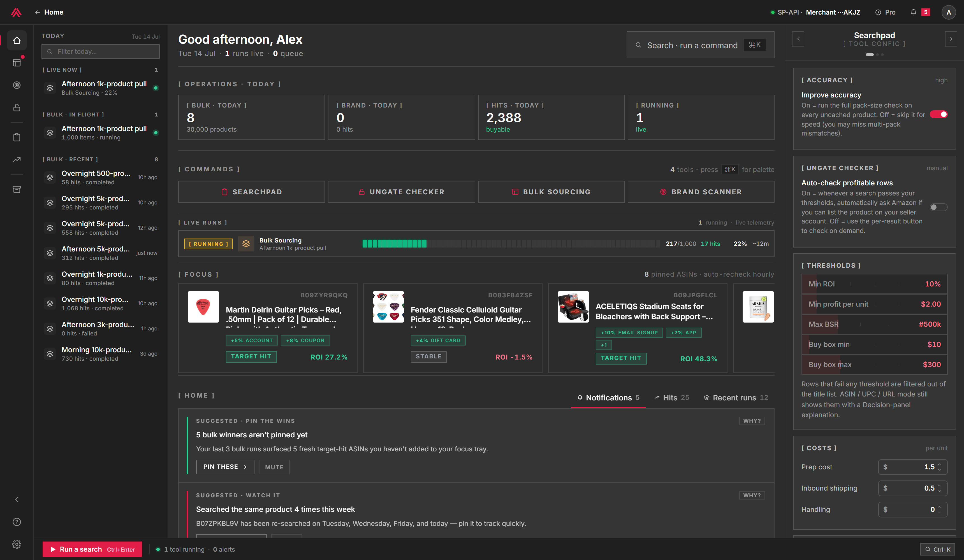Enable Auto-check profitable rows switch
The width and height of the screenshot is (964, 560).
(939, 207)
